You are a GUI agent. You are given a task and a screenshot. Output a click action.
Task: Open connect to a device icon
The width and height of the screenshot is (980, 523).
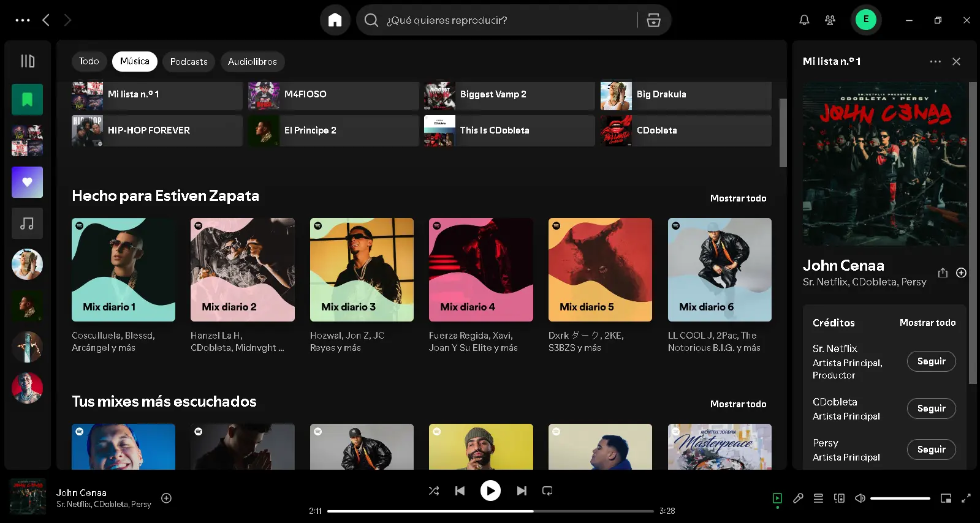(839, 498)
